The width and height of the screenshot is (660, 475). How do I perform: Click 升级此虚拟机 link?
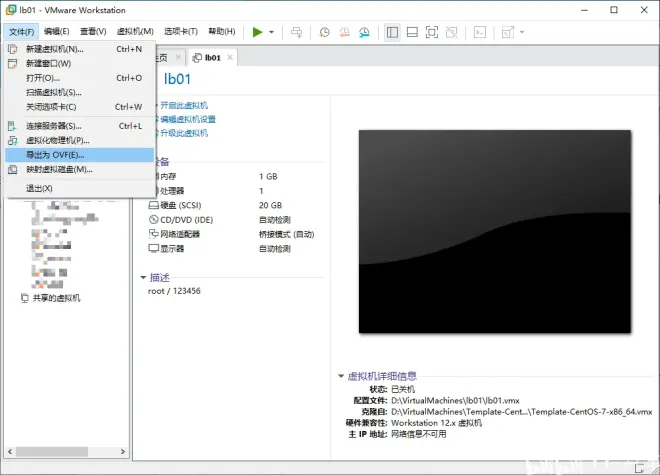tap(184, 133)
